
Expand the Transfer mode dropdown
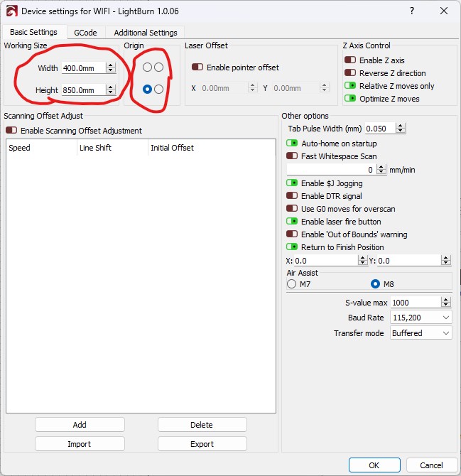421,333
